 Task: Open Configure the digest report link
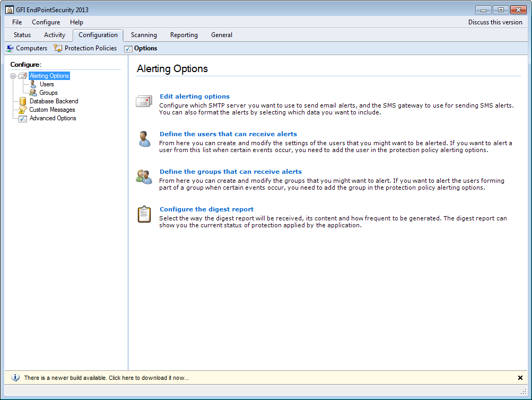click(x=206, y=209)
